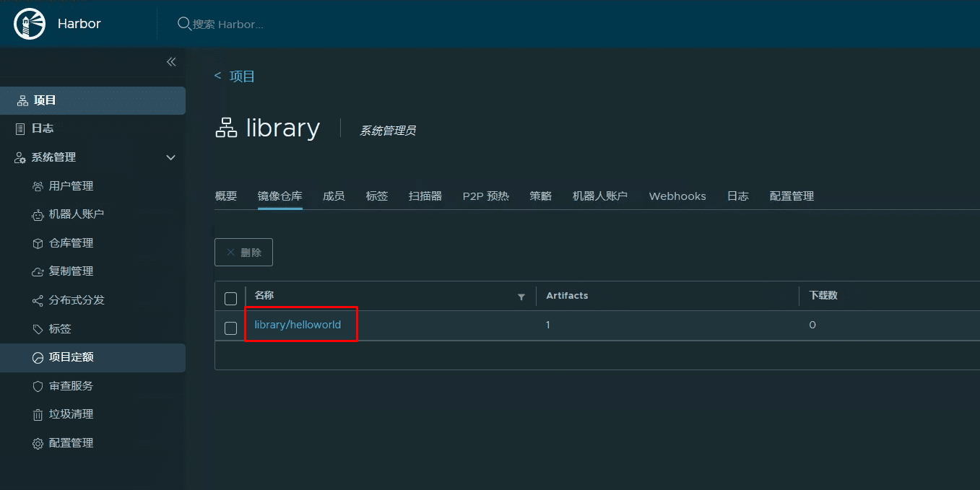Click the Artifacts count cell showing 1
980x490 pixels.
coord(548,325)
